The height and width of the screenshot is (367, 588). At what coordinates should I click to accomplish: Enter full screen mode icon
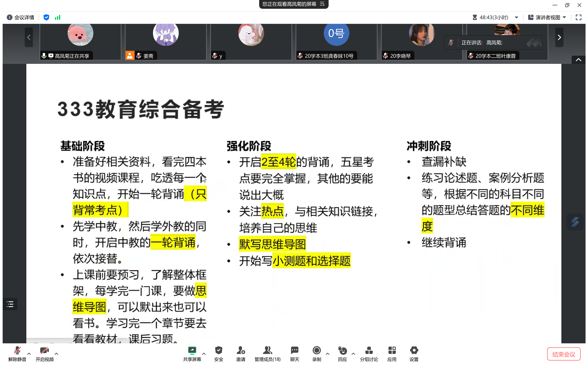579,18
